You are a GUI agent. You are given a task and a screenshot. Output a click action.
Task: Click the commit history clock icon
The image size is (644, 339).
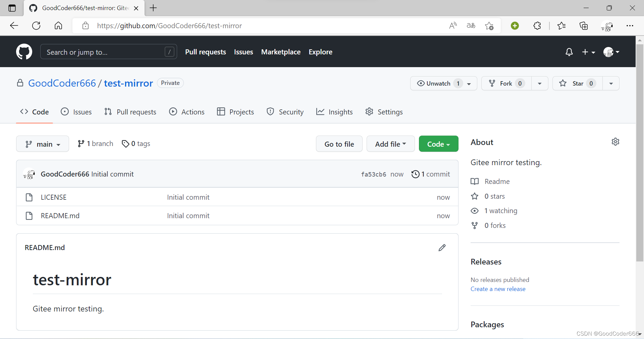click(x=415, y=174)
